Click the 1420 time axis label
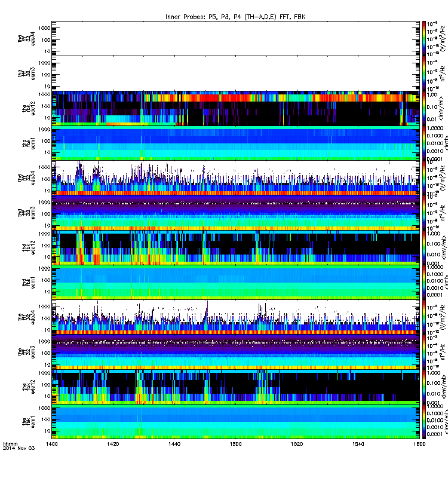 113,444
